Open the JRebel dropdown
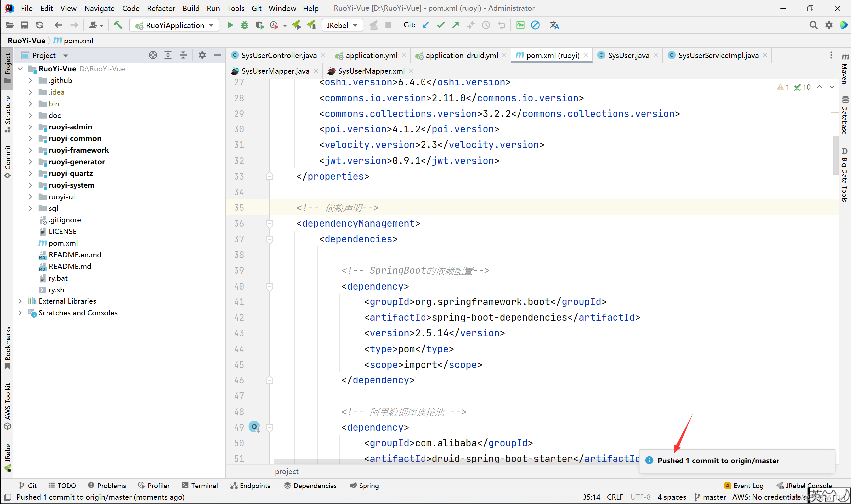Screen dimensions: 851x504 coord(342,25)
